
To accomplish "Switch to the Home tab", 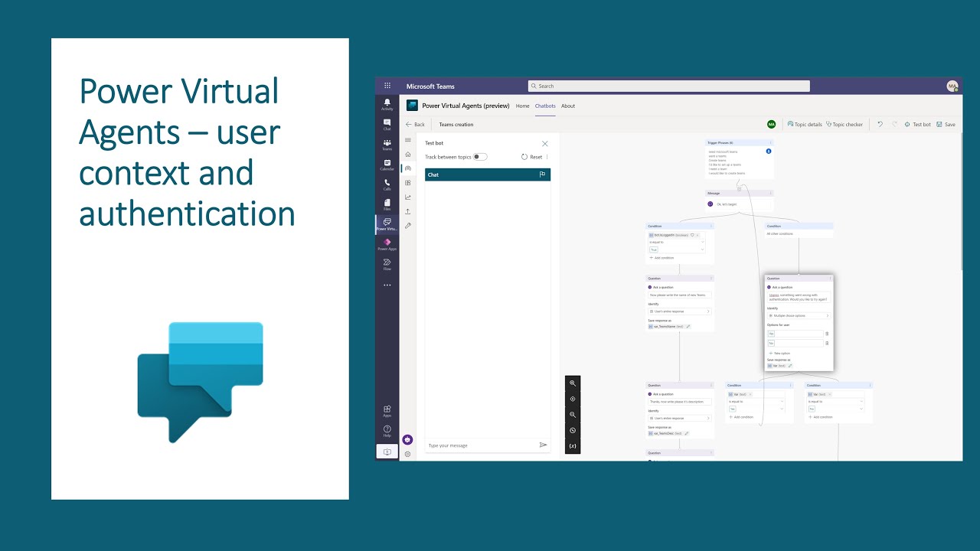I will click(522, 106).
